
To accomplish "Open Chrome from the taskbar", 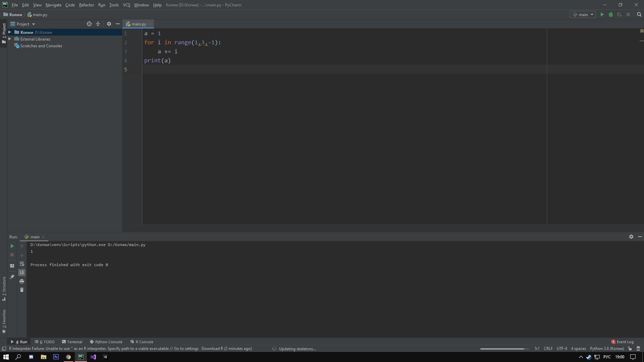I will tap(68, 357).
